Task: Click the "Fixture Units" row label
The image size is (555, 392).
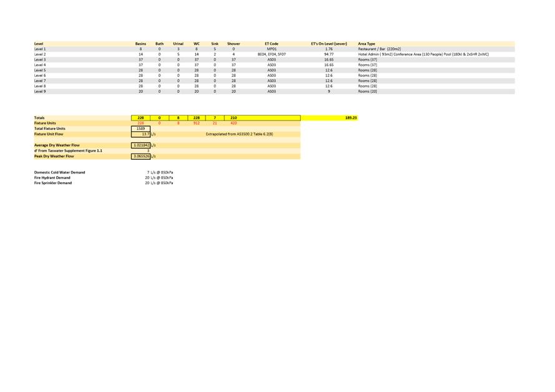Action: (45, 123)
